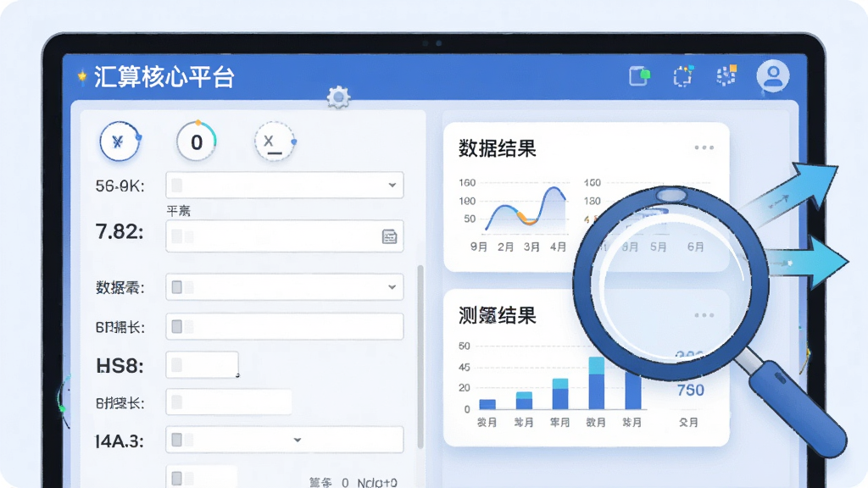This screenshot has width=868, height=488.
Task: Click the form panel's vertical scrollbar
Action: click(420, 357)
